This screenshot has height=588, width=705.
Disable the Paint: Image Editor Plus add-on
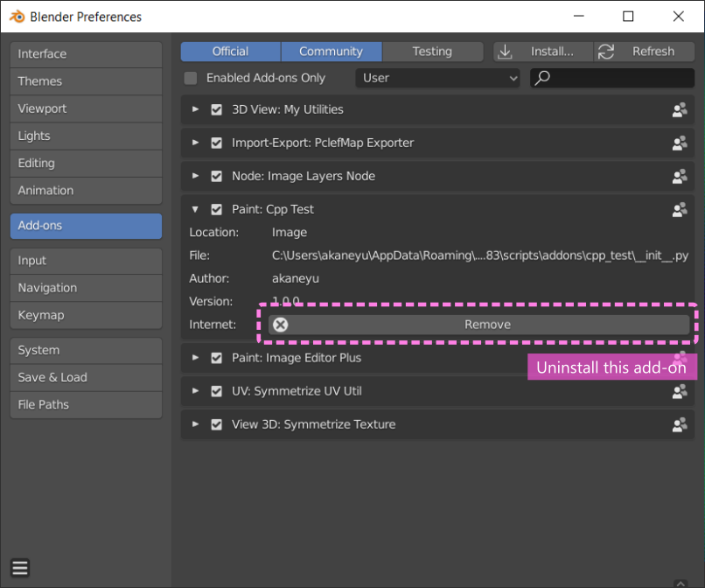point(216,358)
